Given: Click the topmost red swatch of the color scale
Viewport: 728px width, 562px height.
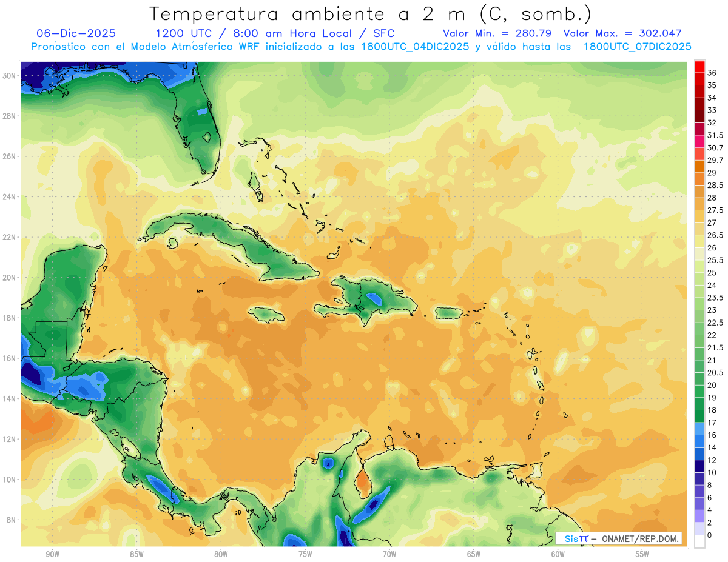Looking at the screenshot, I should [x=699, y=67].
